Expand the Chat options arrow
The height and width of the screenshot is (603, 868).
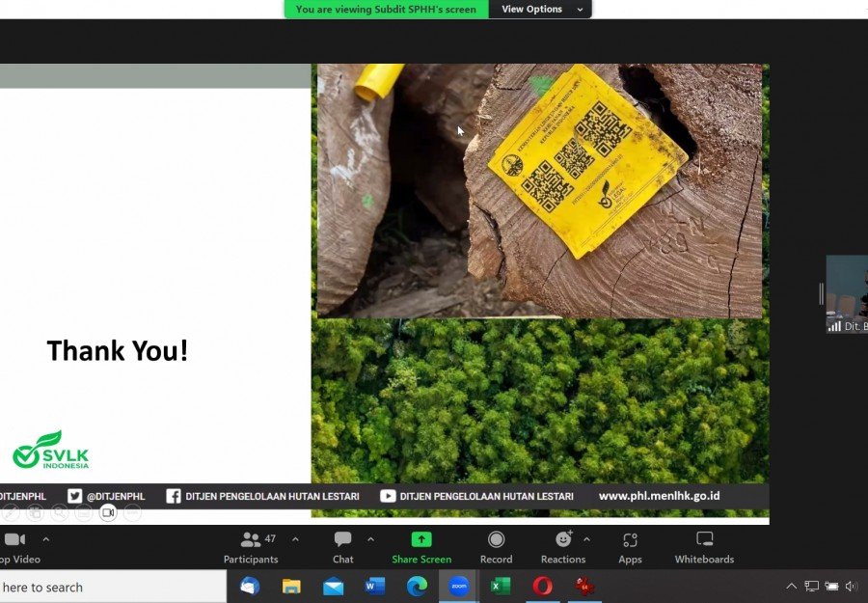click(371, 538)
